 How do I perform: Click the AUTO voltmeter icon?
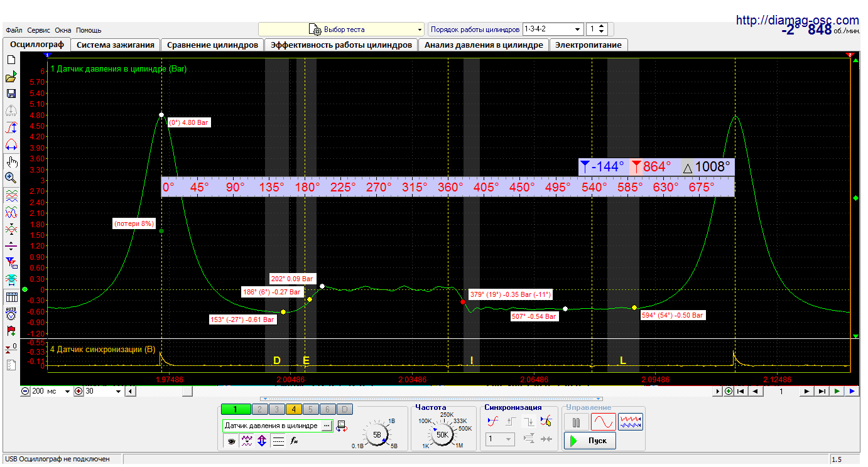(x=11, y=313)
